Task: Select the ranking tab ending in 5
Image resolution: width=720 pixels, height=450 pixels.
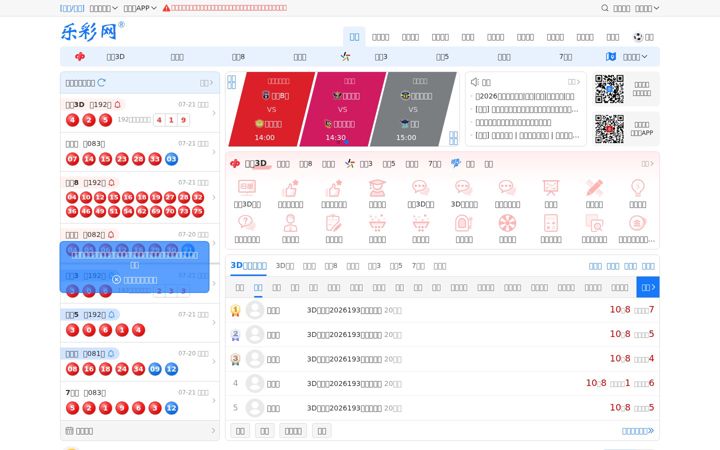Action: (x=396, y=266)
